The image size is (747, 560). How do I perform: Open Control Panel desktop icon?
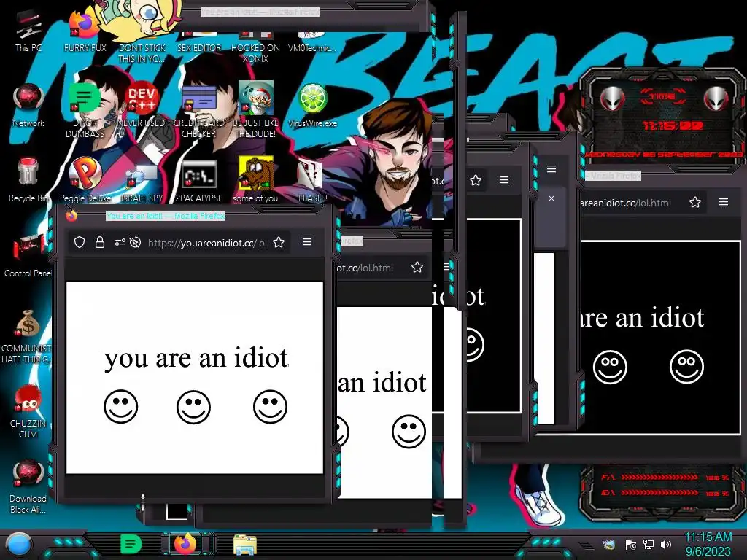[x=28, y=255]
